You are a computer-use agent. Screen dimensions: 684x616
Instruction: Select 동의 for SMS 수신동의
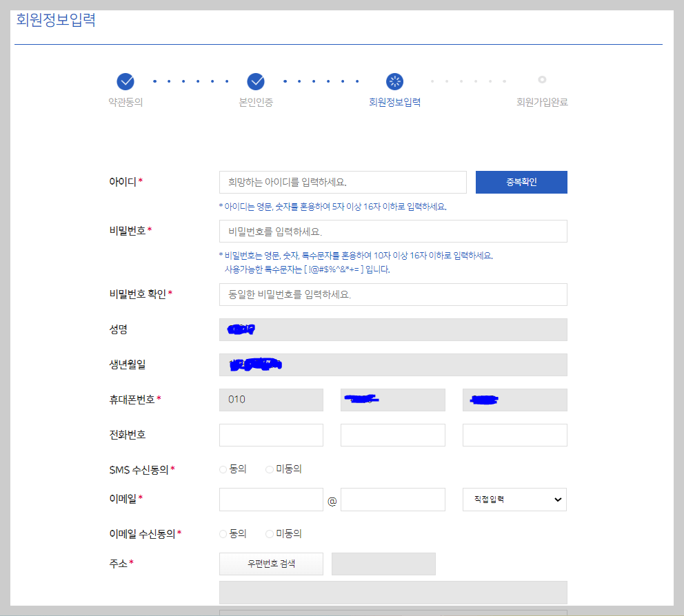pos(223,469)
